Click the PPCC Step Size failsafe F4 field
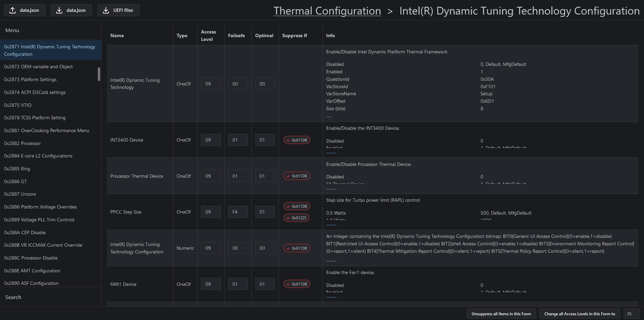Screen dimensions: 644x320 click(x=238, y=212)
